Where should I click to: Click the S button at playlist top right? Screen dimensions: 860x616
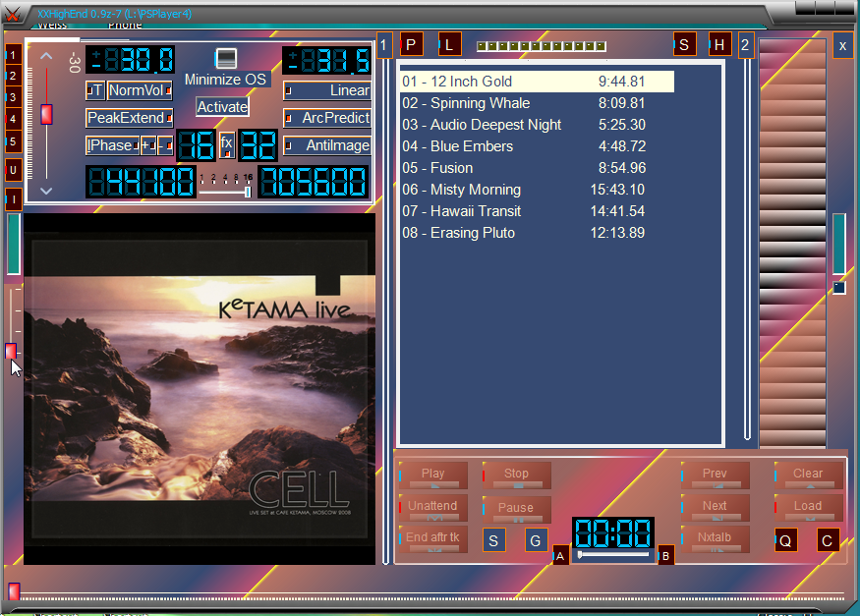tap(684, 44)
